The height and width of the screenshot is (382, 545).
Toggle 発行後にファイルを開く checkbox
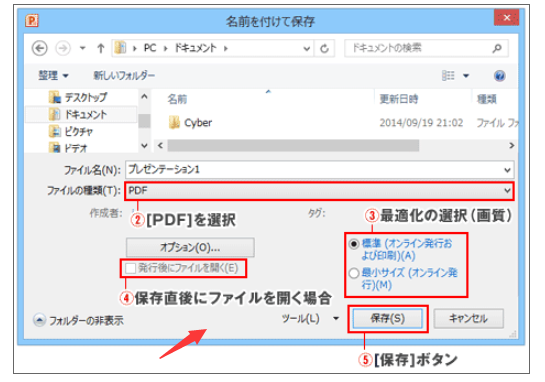(131, 268)
